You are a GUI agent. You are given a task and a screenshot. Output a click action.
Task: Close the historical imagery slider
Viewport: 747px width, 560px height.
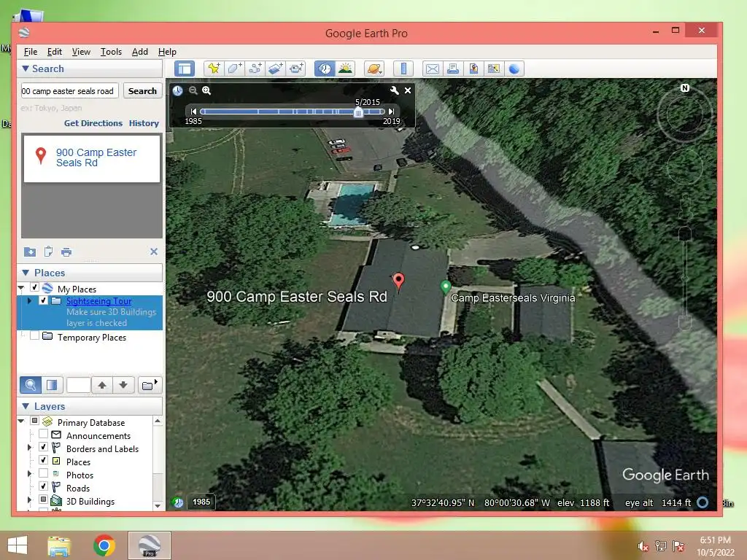pyautogui.click(x=408, y=90)
